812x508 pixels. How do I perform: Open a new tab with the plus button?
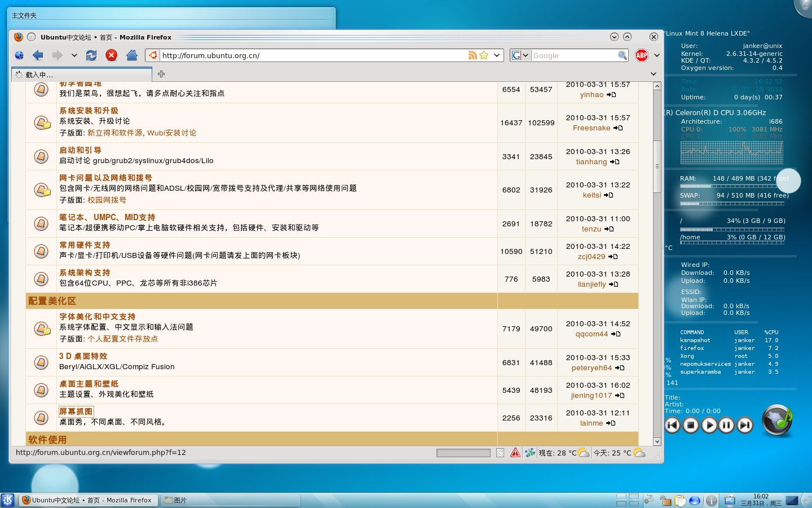(161, 74)
